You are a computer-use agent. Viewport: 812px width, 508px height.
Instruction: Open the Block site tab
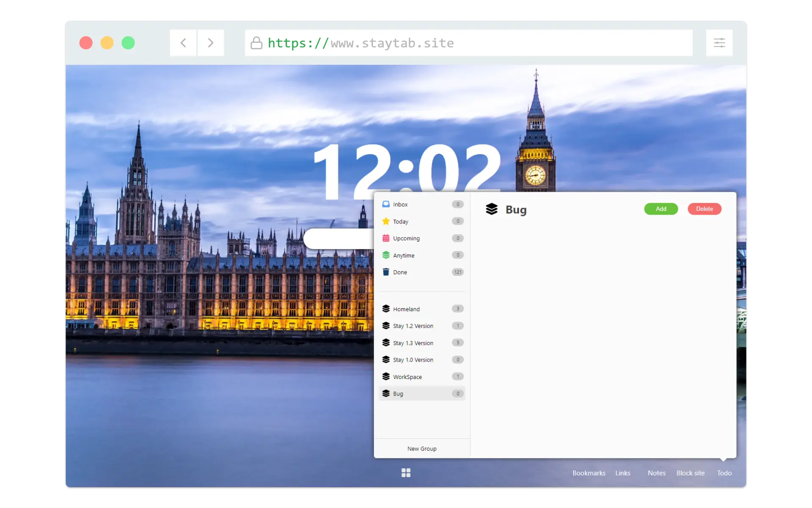(x=690, y=473)
